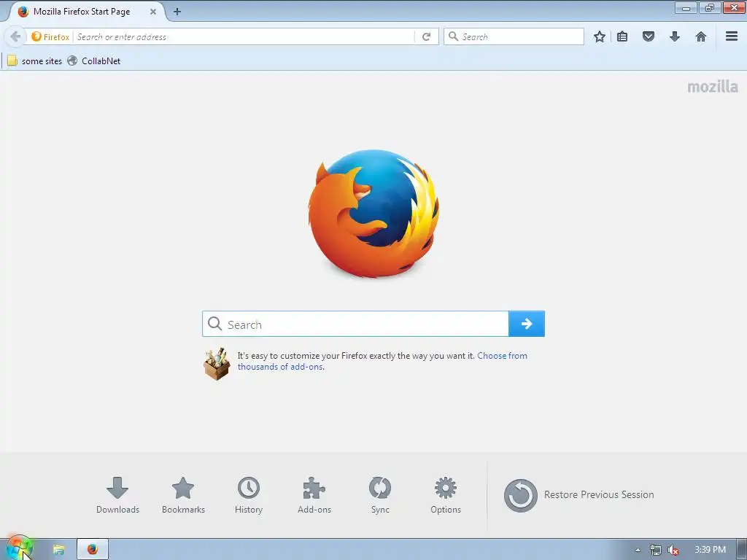Click the magnifier icon in toolbar search box

point(454,36)
